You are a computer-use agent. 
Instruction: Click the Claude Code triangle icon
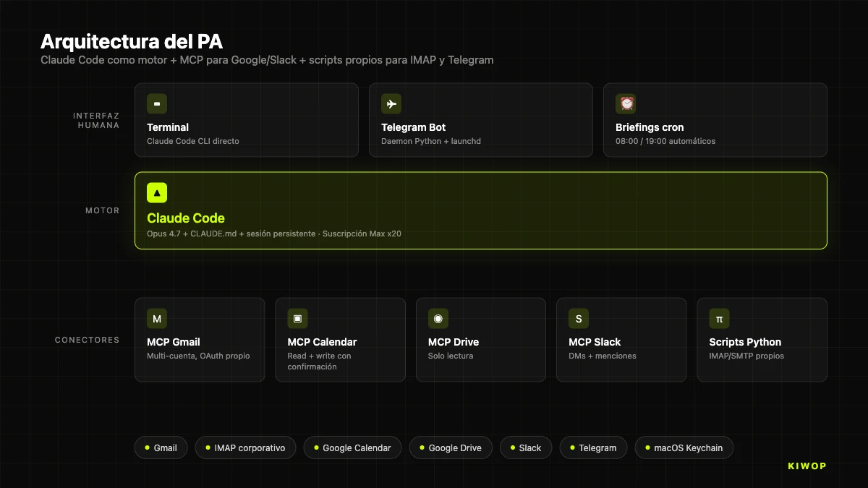point(157,192)
